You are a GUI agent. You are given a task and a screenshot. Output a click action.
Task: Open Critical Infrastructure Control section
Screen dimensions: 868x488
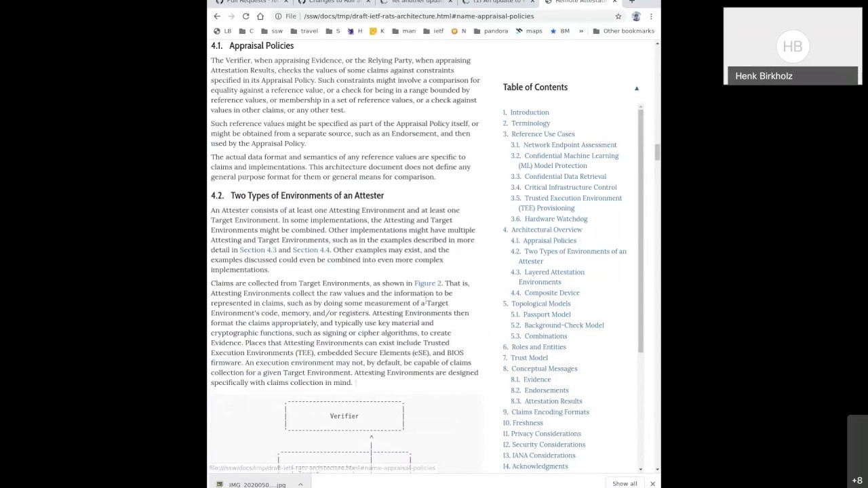point(570,187)
